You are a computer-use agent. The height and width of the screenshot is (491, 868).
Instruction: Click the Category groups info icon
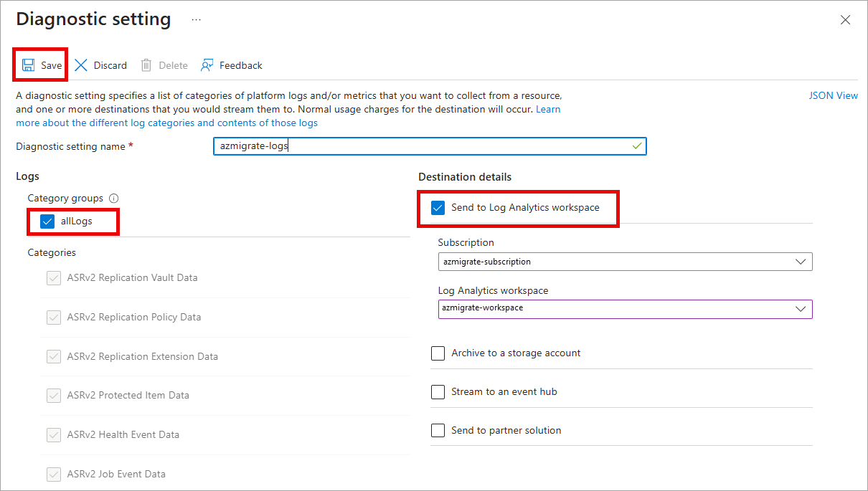pyautogui.click(x=113, y=199)
